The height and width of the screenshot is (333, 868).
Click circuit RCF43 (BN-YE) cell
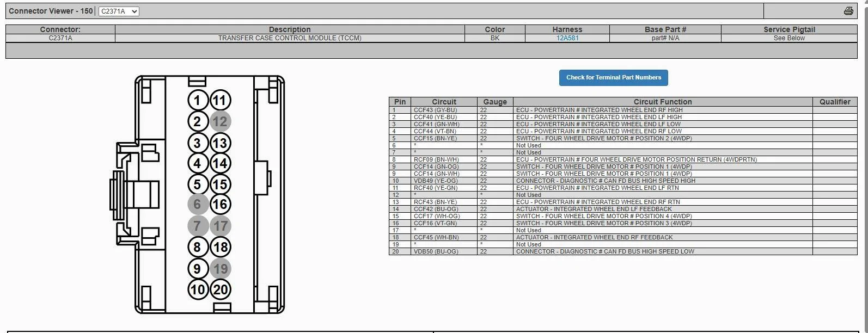[444, 202]
